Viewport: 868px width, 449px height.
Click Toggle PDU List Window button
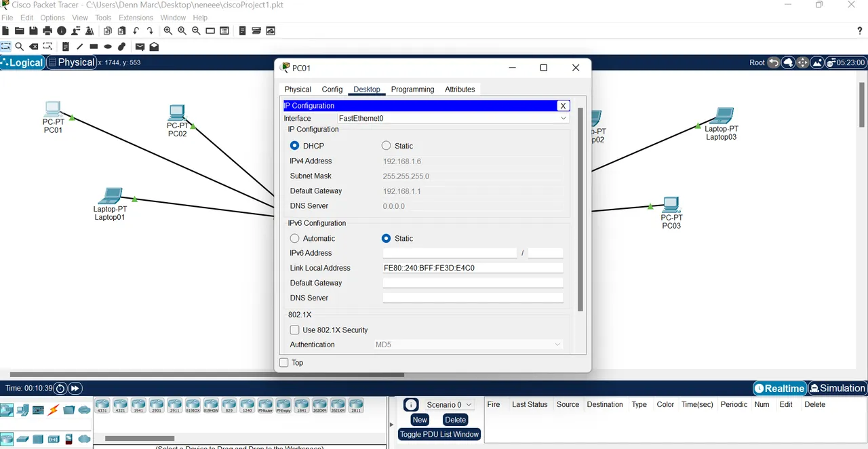click(x=439, y=434)
